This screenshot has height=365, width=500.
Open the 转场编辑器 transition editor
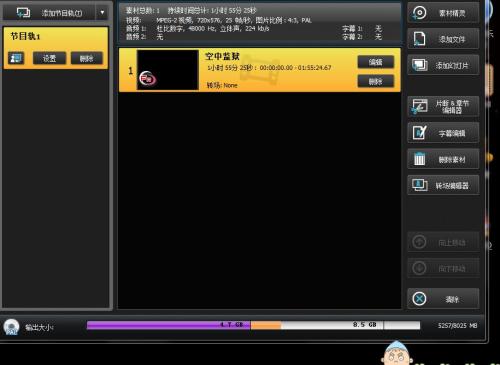443,185
